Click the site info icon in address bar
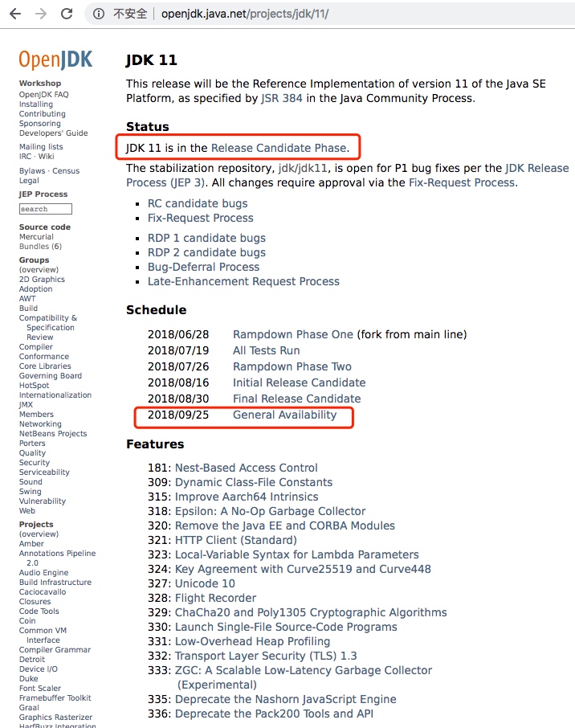This screenshot has width=575, height=728. coord(99,14)
